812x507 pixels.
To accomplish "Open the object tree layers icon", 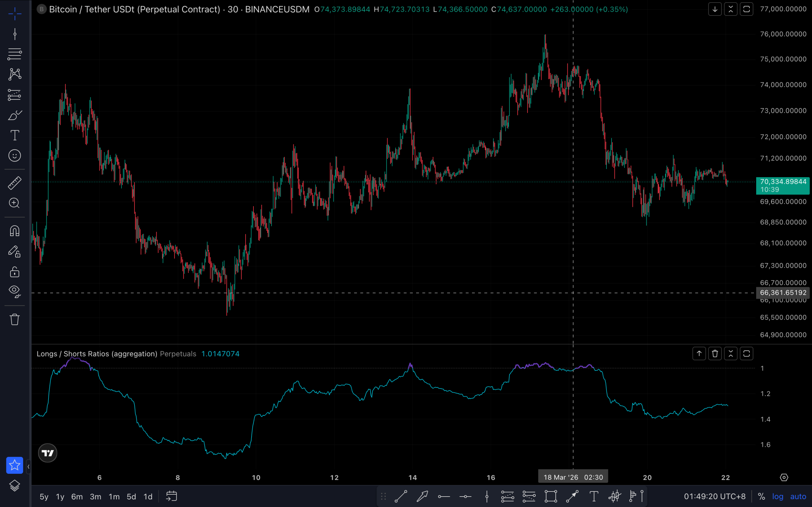I will (15, 485).
